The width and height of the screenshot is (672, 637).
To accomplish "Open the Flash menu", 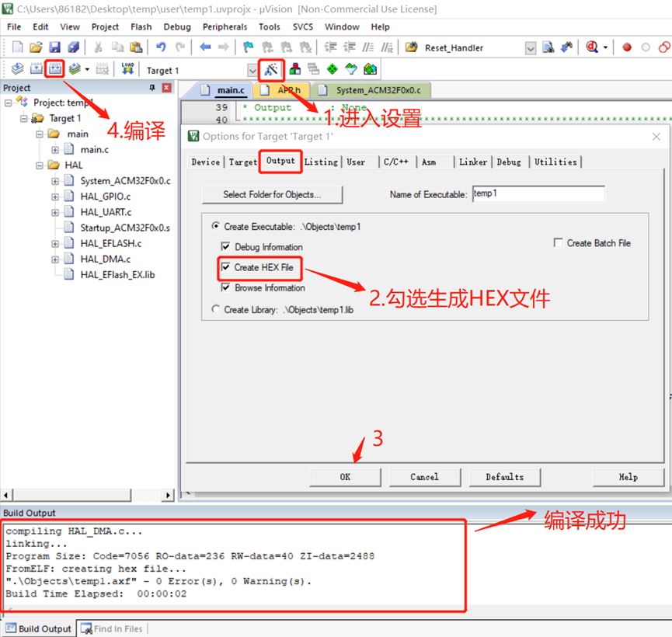I will [x=141, y=26].
